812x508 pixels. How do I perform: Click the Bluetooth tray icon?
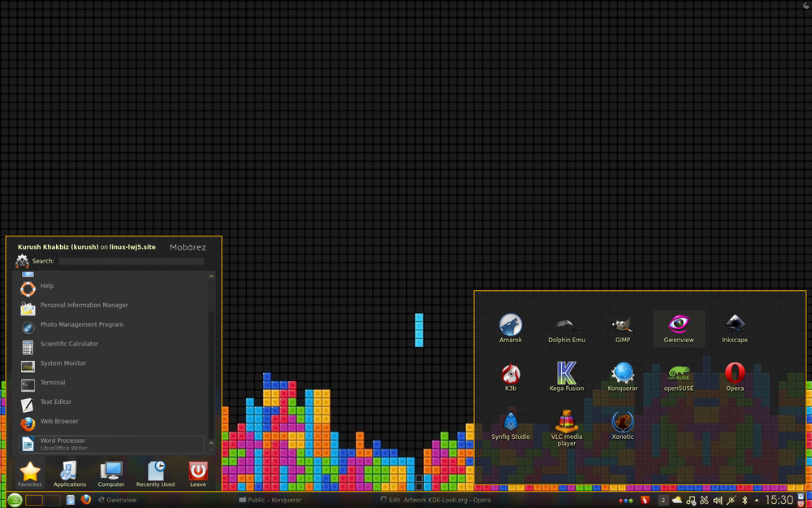[x=745, y=500]
